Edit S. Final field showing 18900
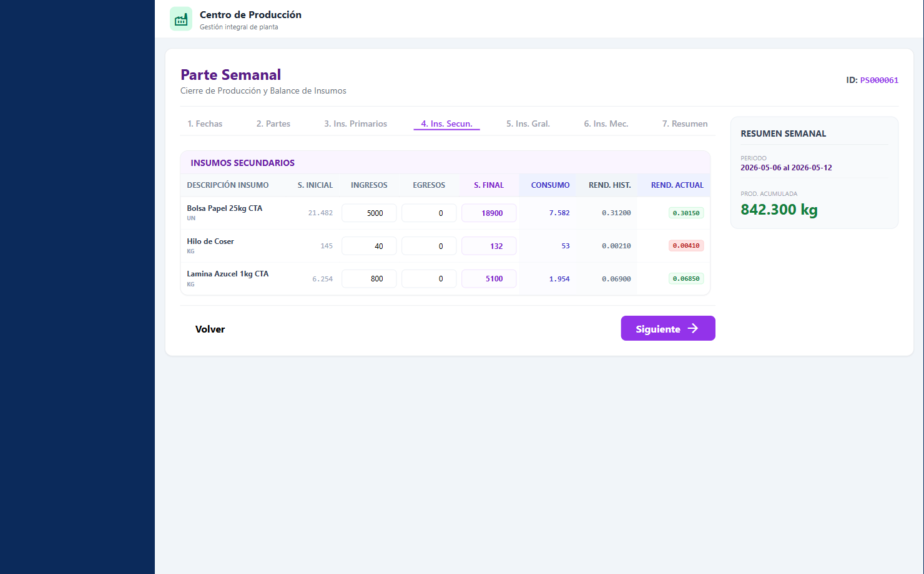This screenshot has width=924, height=574. [x=489, y=213]
